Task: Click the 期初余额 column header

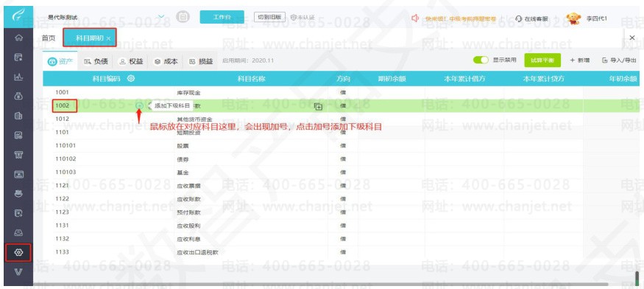Action: 392,78
